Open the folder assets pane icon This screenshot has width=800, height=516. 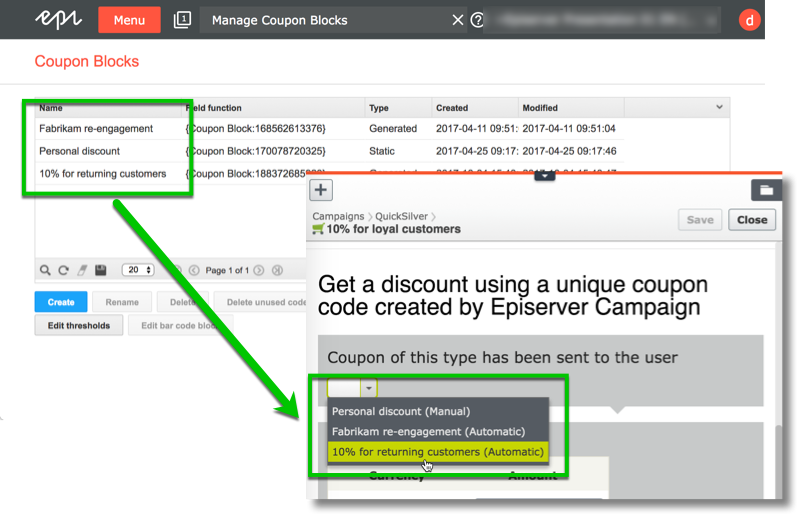pyautogui.click(x=766, y=189)
